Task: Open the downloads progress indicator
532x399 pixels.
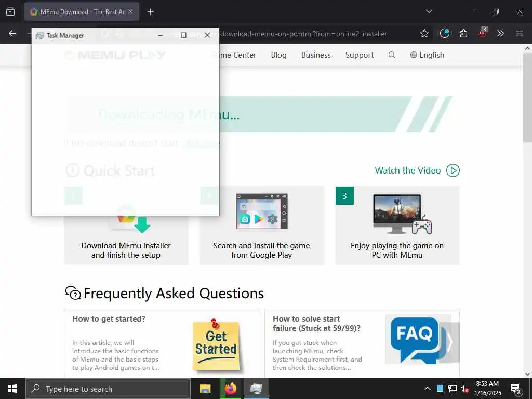Action: coord(445,33)
